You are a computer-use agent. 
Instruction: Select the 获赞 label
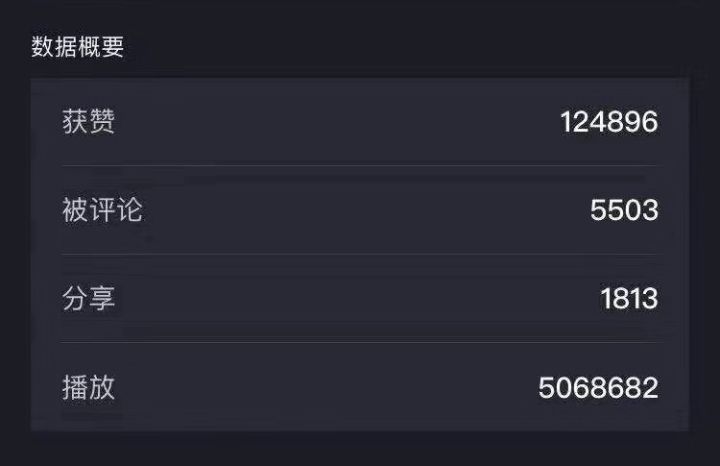pos(89,122)
